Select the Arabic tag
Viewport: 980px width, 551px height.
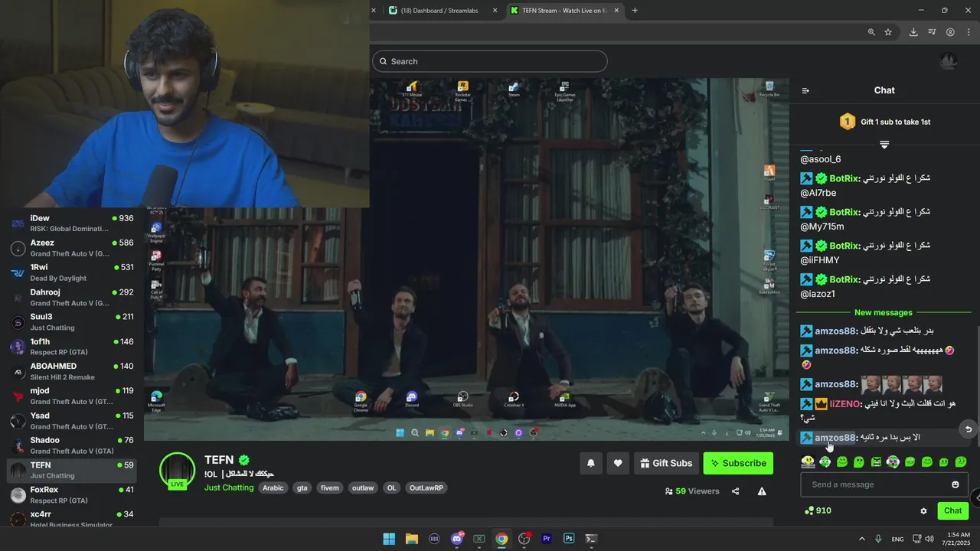pyautogui.click(x=273, y=487)
